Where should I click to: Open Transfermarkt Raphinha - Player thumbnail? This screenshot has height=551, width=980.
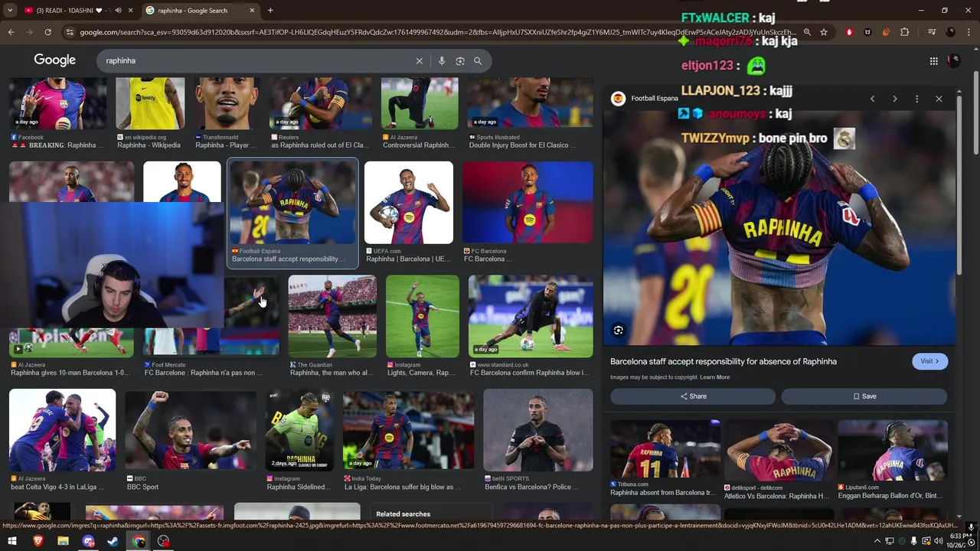click(x=227, y=103)
